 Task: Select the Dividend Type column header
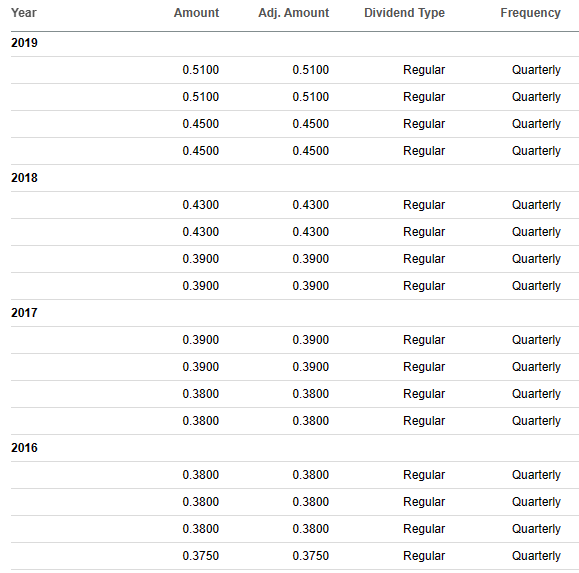404,13
